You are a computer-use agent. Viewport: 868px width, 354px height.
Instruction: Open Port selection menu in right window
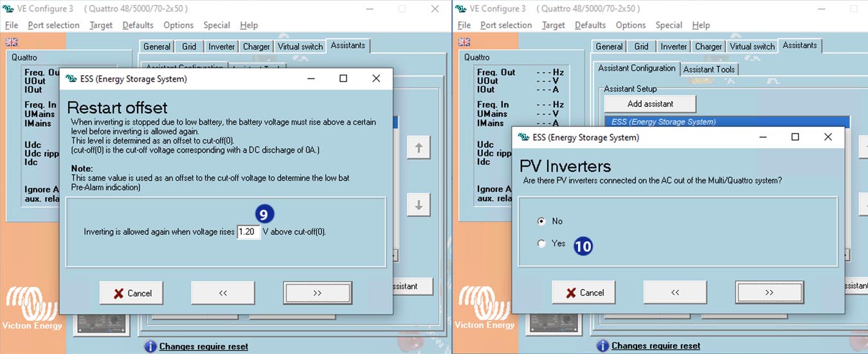506,25
